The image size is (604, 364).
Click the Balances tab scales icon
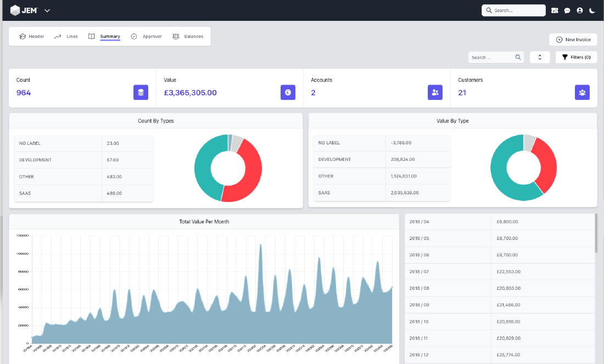click(x=176, y=36)
